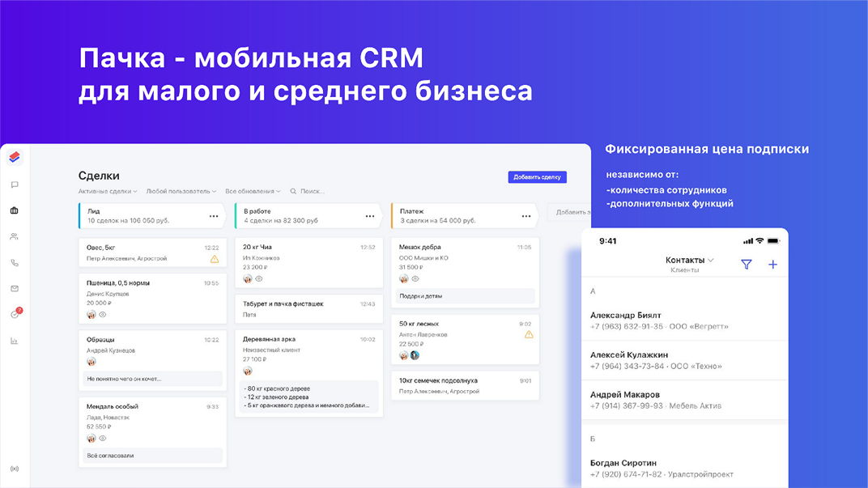Select the briefcase deals icon in sidebar
Viewport: 868px width, 488px height.
tap(15, 210)
